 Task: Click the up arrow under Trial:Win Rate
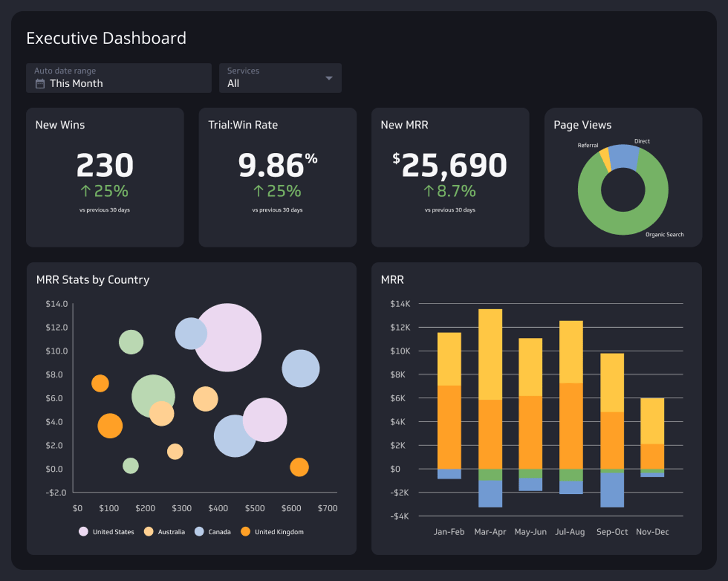pyautogui.click(x=258, y=190)
